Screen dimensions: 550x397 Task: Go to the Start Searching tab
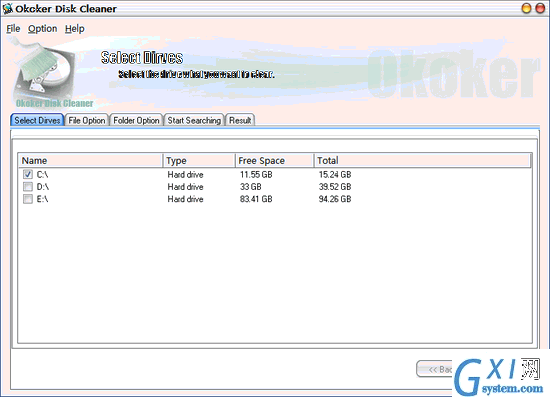(194, 120)
